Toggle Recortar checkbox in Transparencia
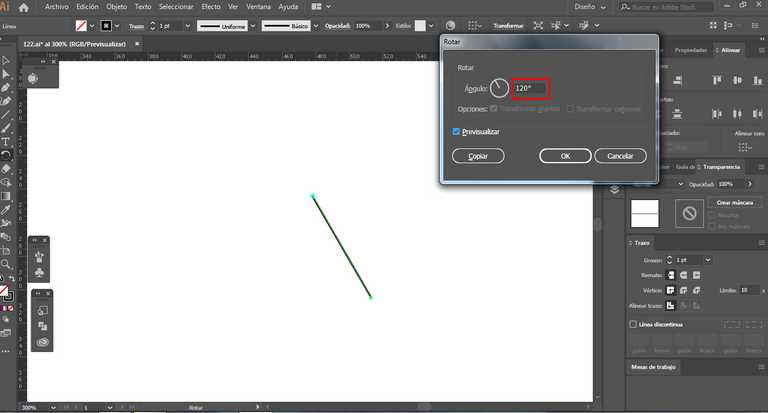The image size is (768, 413). pos(712,215)
